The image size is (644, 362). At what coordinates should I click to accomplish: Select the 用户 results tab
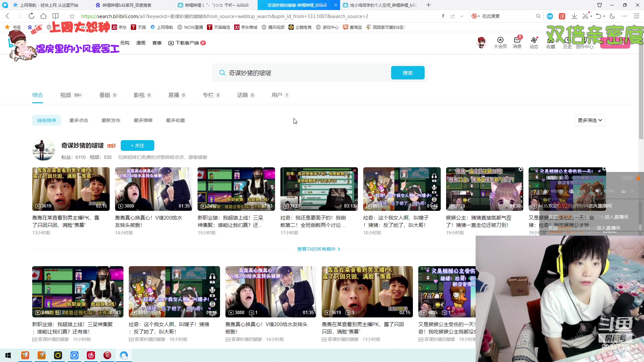pos(280,95)
